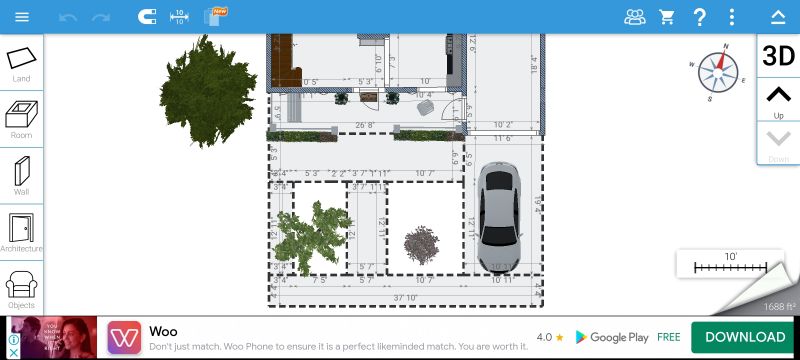The width and height of the screenshot is (800, 360).
Task: Open the three-dot overflow menu
Action: click(732, 17)
